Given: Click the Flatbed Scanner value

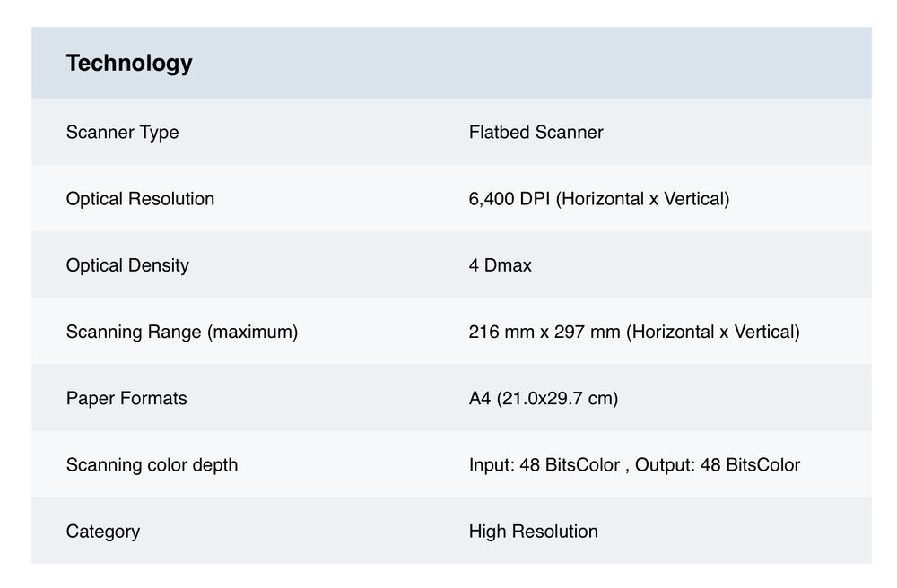Looking at the screenshot, I should tap(536, 133).
